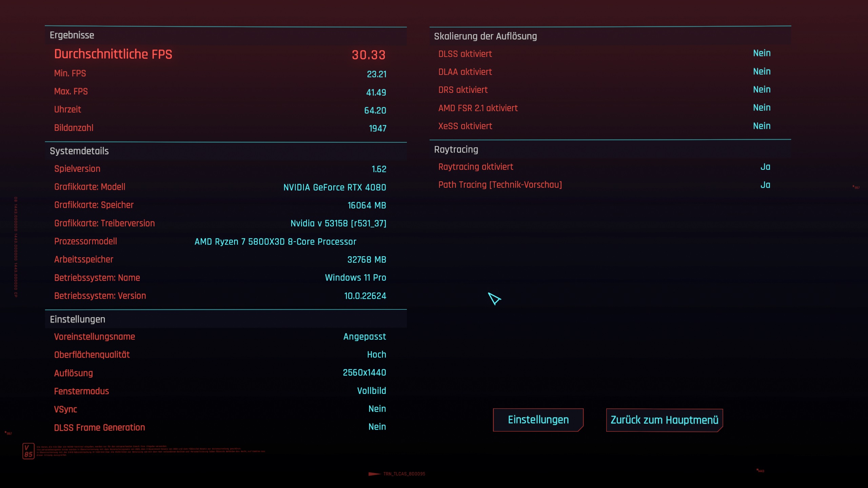Click the NVIDIA GeForce RTX 4080 value

tap(335, 187)
